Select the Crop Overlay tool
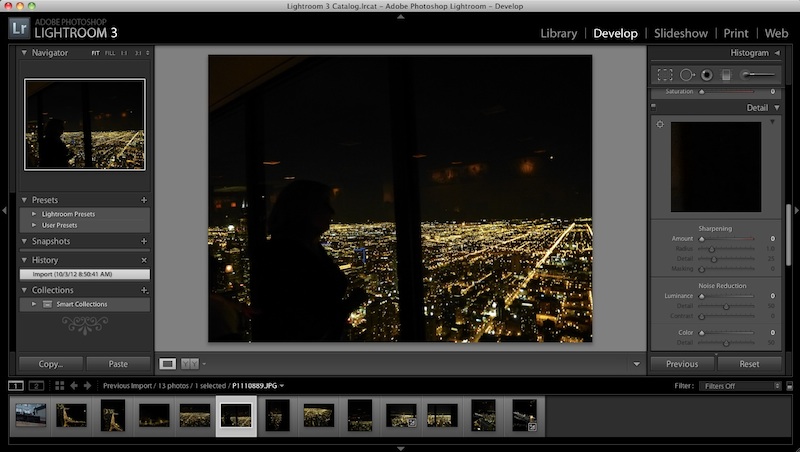 point(665,74)
